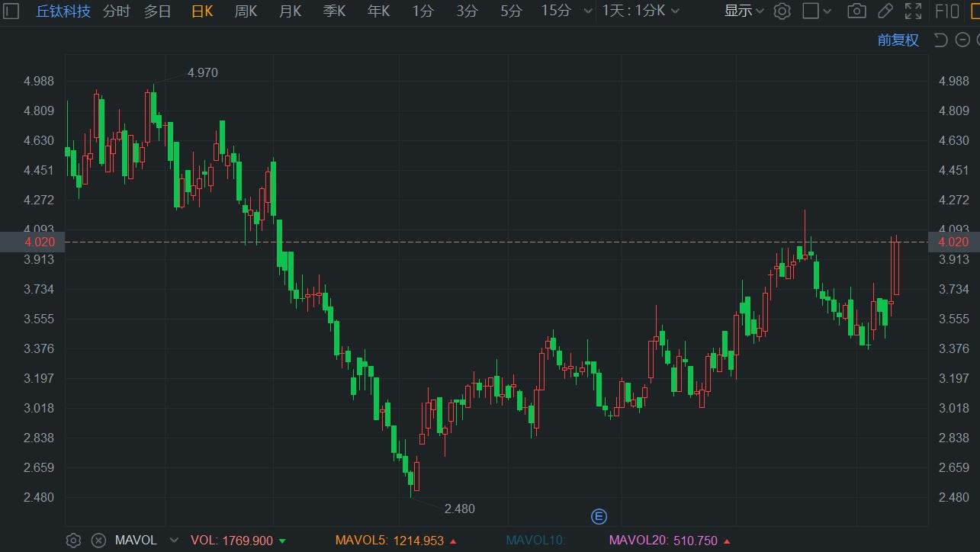Open the 显示 display dropdown
Image resolution: width=980 pixels, height=552 pixels.
coord(744,11)
